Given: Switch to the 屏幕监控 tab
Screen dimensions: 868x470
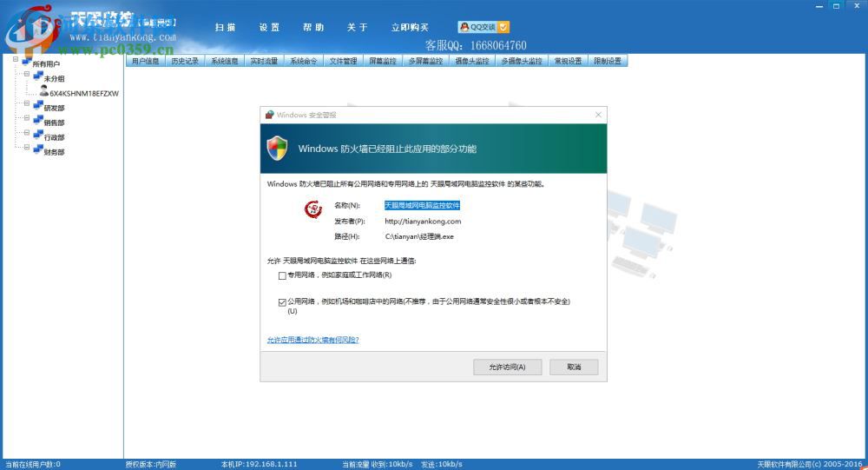Looking at the screenshot, I should click(383, 61).
